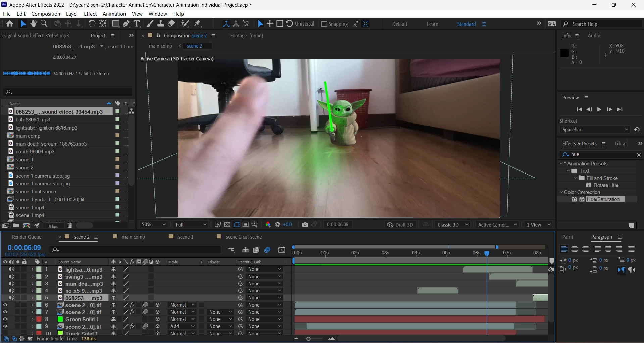Hide the Green Solid 1 layer

click(x=5, y=319)
